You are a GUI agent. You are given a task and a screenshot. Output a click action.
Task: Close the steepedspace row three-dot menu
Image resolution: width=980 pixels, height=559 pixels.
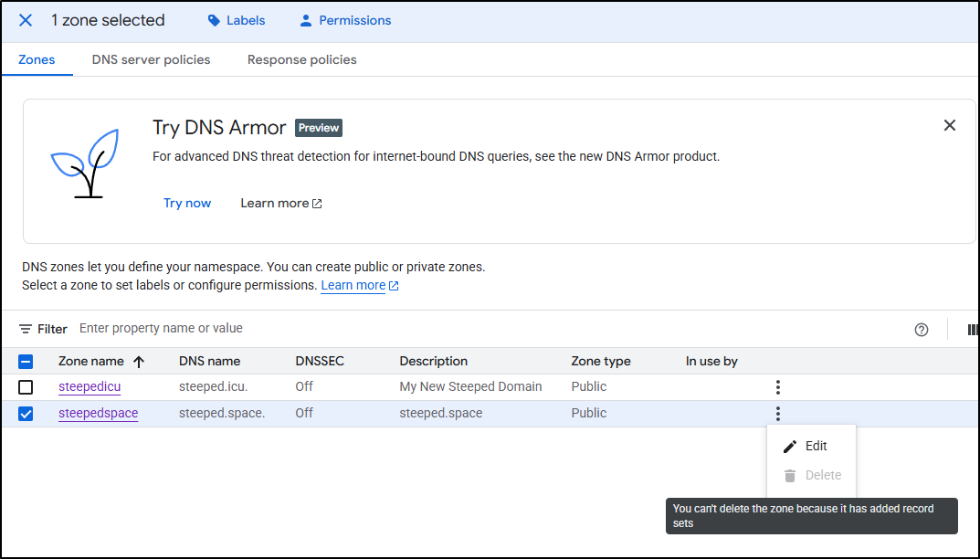[777, 414]
